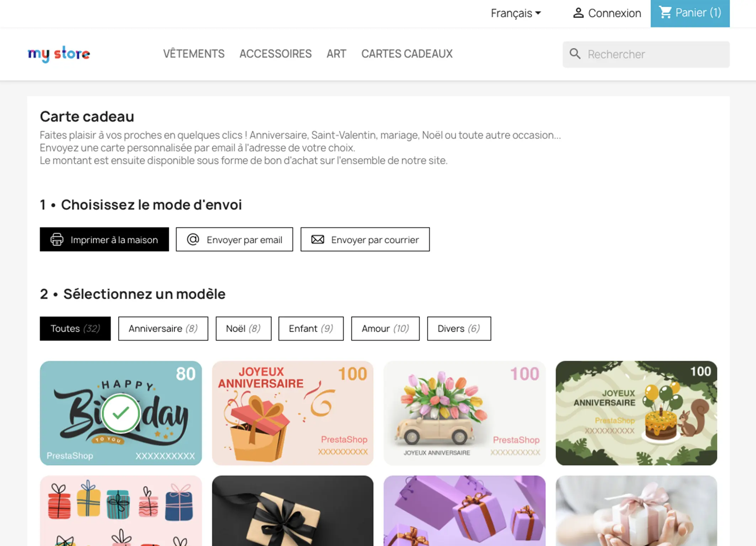Viewport: 756px width, 546px height.
Task: Click the printer icon on Imprimer button
Action: pyautogui.click(x=57, y=239)
